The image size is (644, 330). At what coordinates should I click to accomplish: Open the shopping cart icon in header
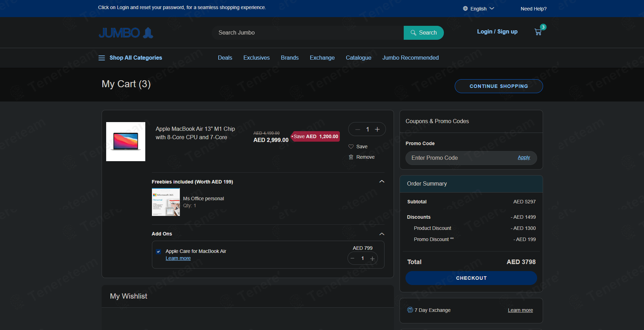click(x=538, y=32)
